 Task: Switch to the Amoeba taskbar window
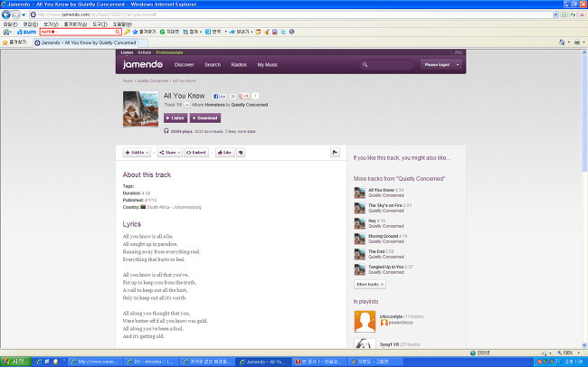[x=151, y=362]
